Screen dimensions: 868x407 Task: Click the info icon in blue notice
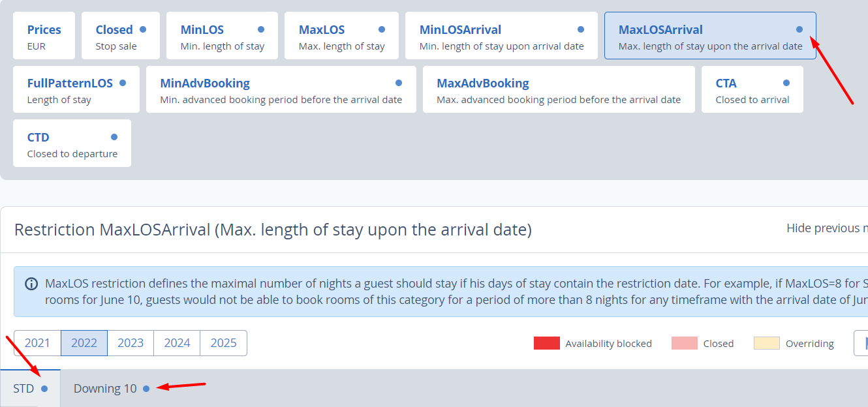(31, 284)
